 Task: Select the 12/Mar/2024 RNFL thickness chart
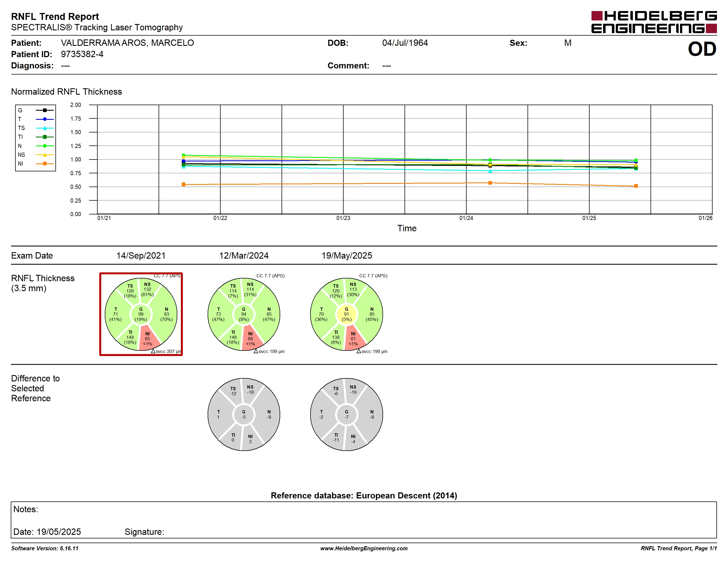pyautogui.click(x=244, y=314)
